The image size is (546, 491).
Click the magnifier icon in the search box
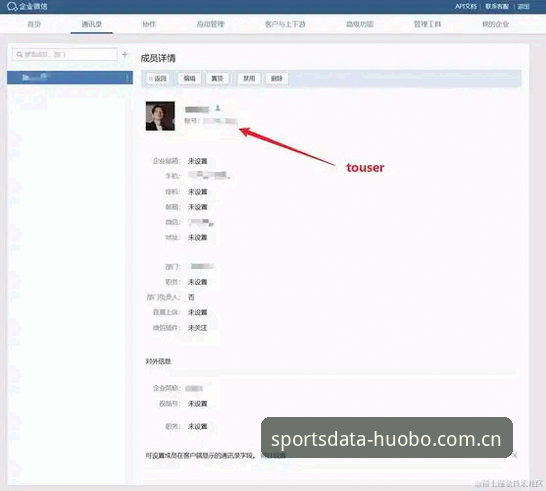click(x=20, y=54)
